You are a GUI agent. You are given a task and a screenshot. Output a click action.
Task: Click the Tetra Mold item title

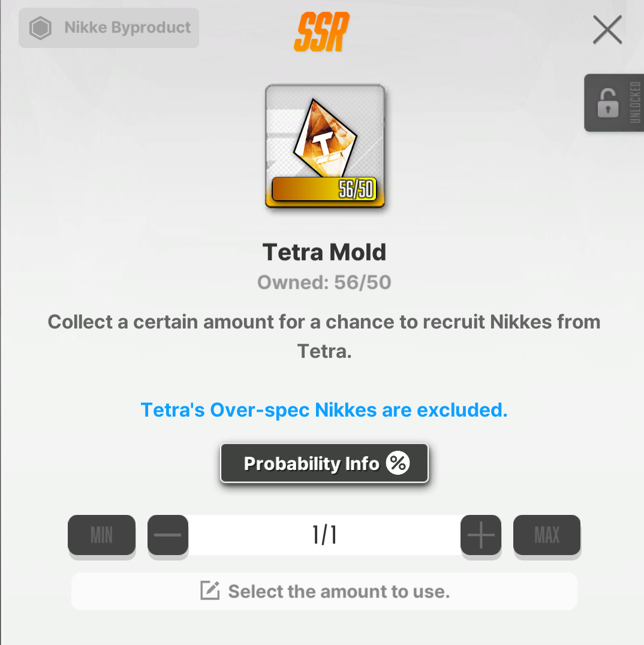pos(324,252)
